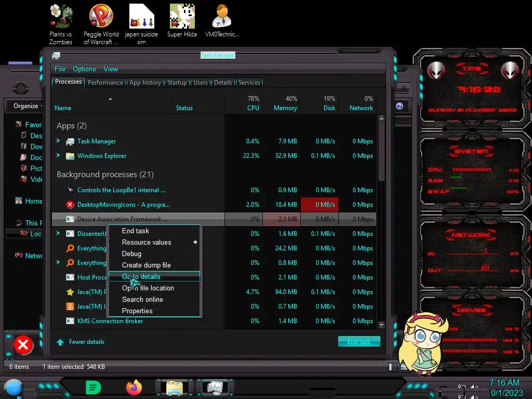Open the green notes app on taskbar
The image size is (532, 399).
(x=94, y=388)
